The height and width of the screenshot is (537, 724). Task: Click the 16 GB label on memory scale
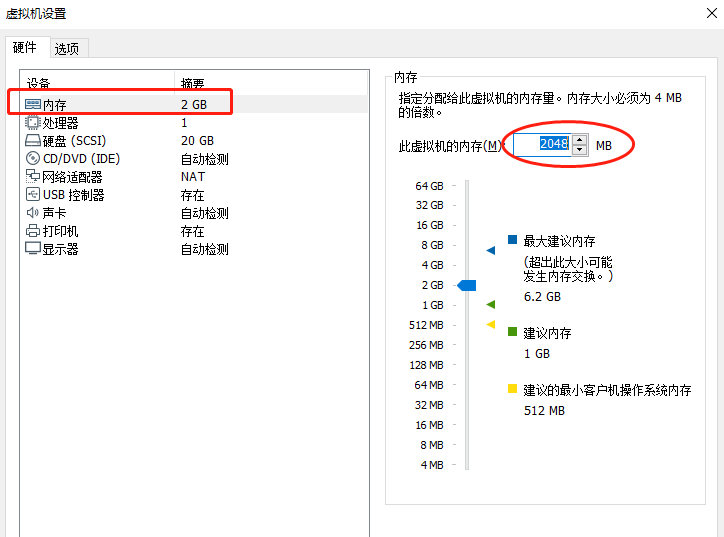click(x=430, y=225)
